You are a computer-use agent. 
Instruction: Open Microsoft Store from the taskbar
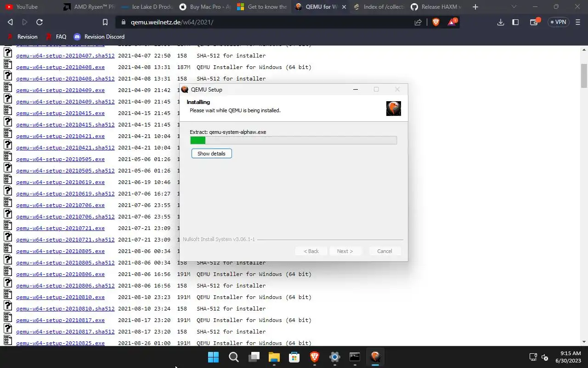pyautogui.click(x=294, y=357)
